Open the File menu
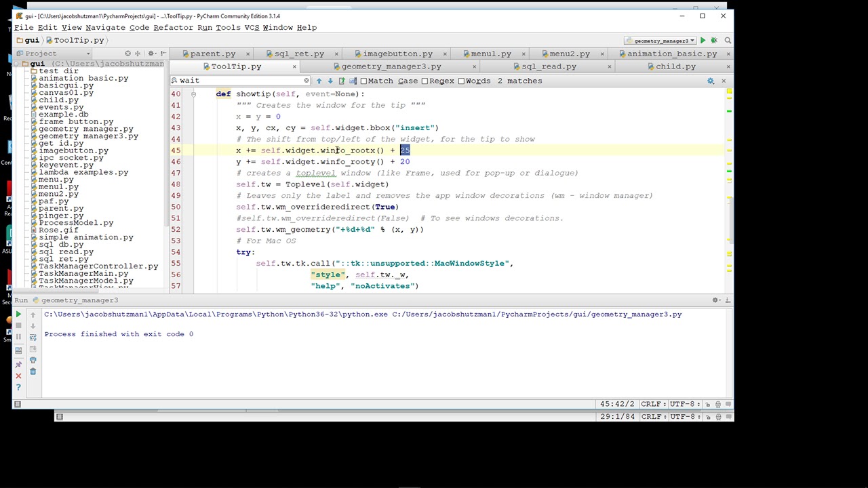This screenshot has width=868, height=488. (24, 28)
